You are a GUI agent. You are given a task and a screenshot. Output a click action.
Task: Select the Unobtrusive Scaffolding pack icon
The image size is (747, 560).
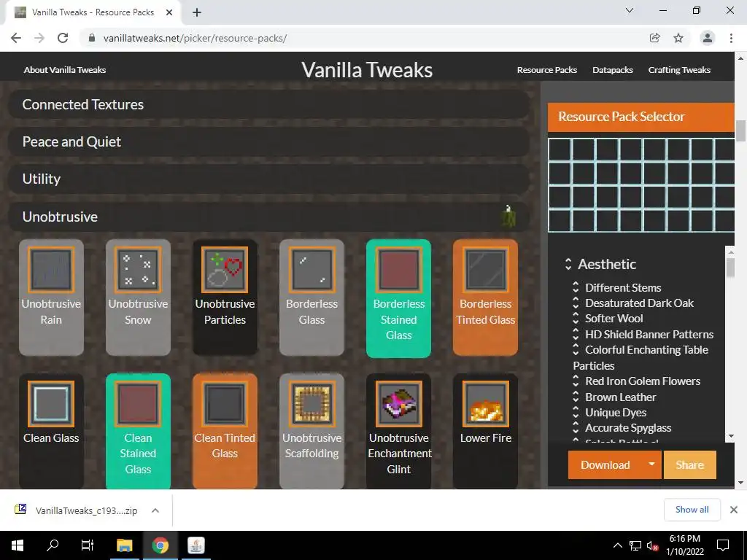click(x=311, y=404)
